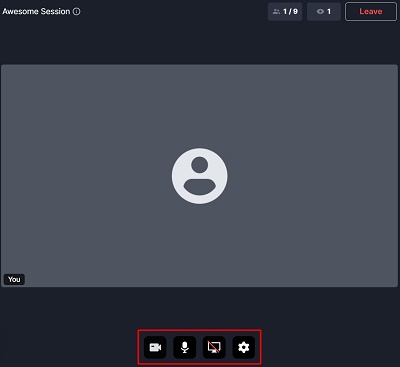Click the user avatar placeholder icon
400x367 pixels.
200,176
